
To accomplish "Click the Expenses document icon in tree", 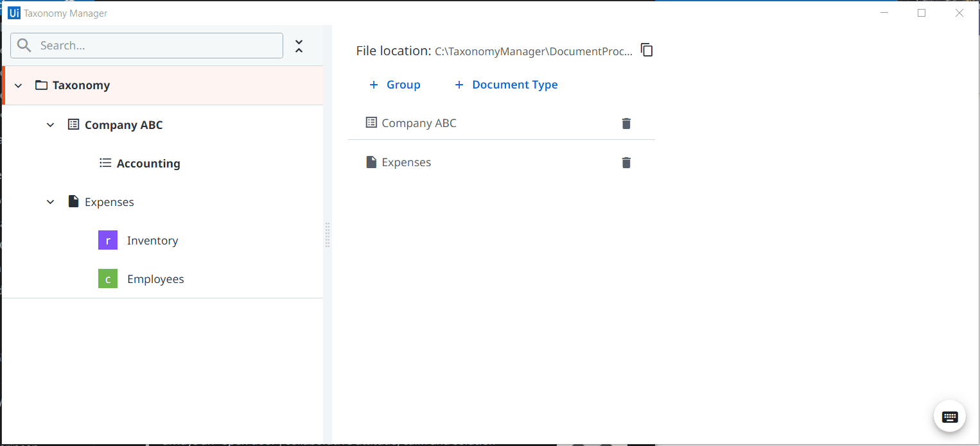I will pos(73,202).
